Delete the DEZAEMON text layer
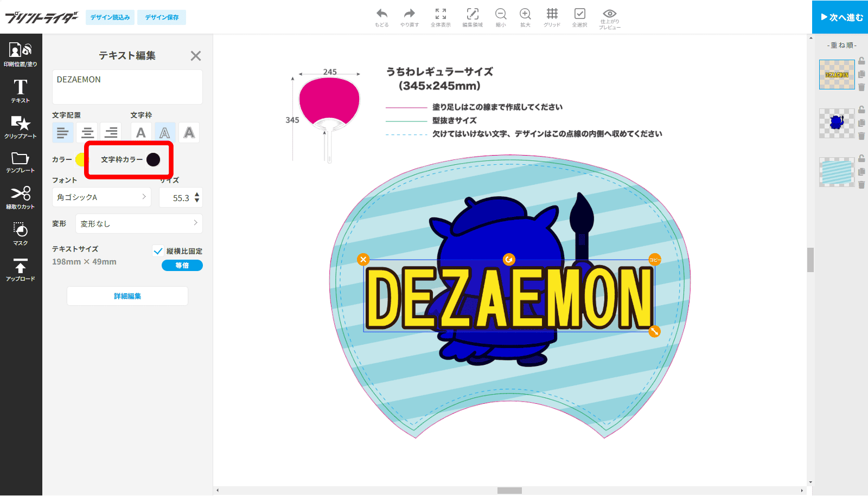This screenshot has height=496, width=868. tap(861, 87)
